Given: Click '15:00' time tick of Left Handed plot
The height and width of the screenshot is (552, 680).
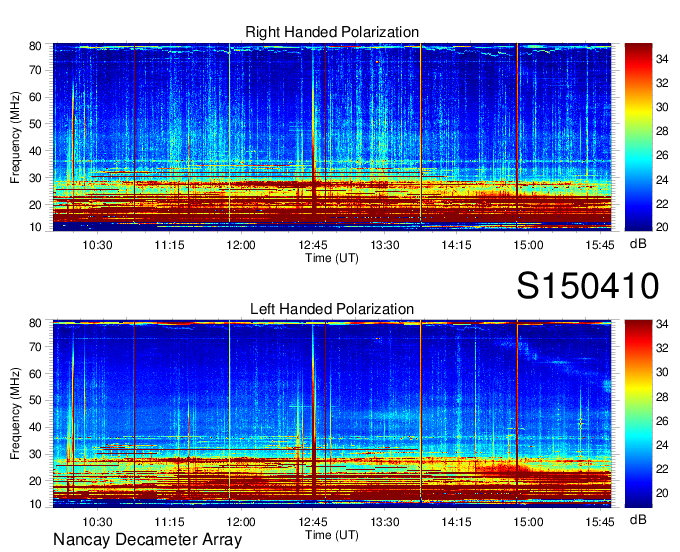Looking at the screenshot, I should tap(528, 522).
